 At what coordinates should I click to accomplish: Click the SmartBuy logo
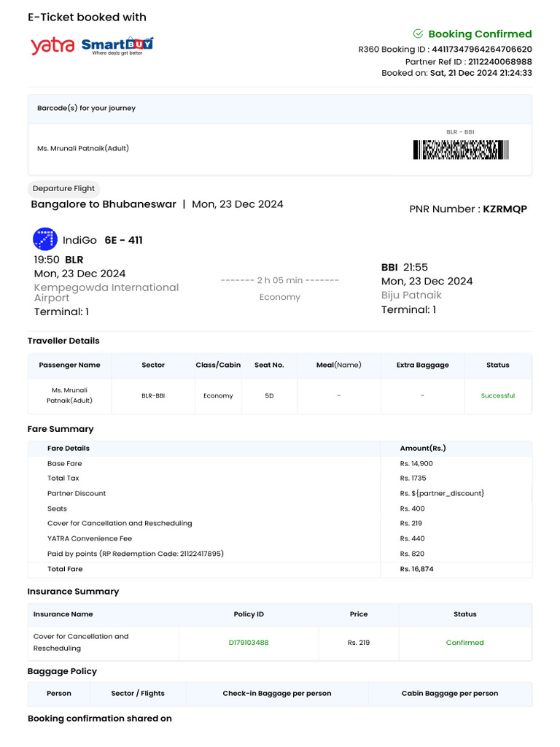coord(117,46)
